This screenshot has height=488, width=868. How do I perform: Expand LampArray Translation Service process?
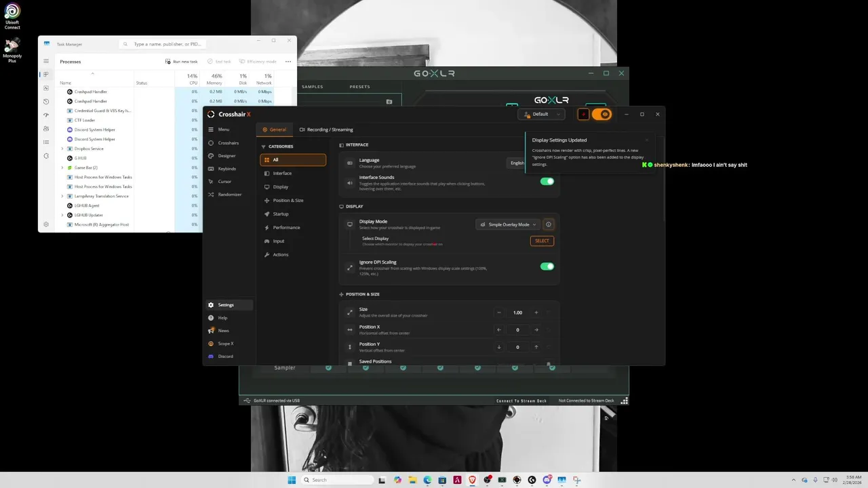[62, 196]
